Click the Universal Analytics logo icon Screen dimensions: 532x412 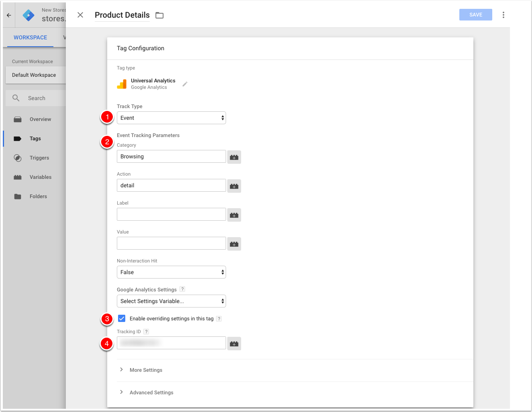(x=122, y=84)
